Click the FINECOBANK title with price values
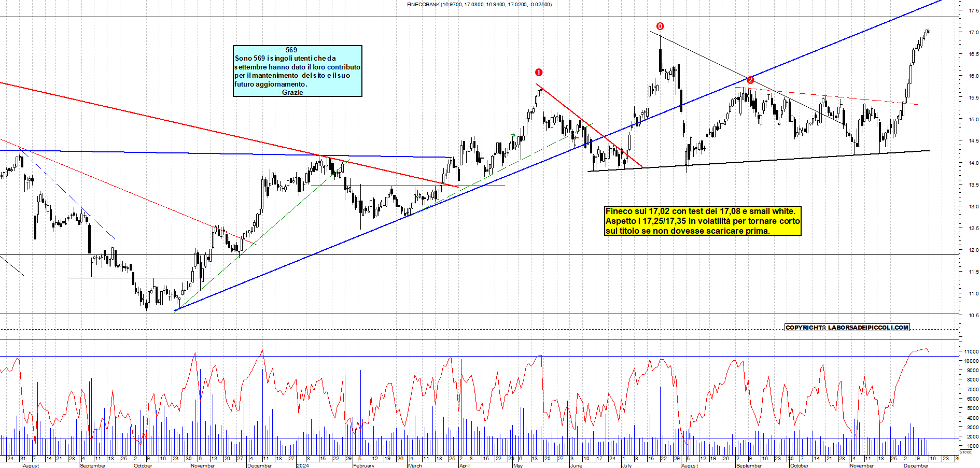Image resolution: width=980 pixels, height=468 pixels. 479,4
